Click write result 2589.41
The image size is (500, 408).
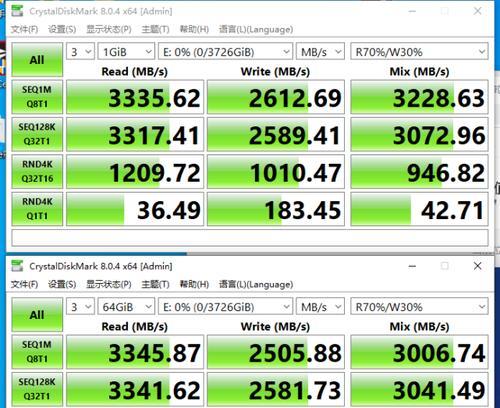pyautogui.click(x=276, y=134)
